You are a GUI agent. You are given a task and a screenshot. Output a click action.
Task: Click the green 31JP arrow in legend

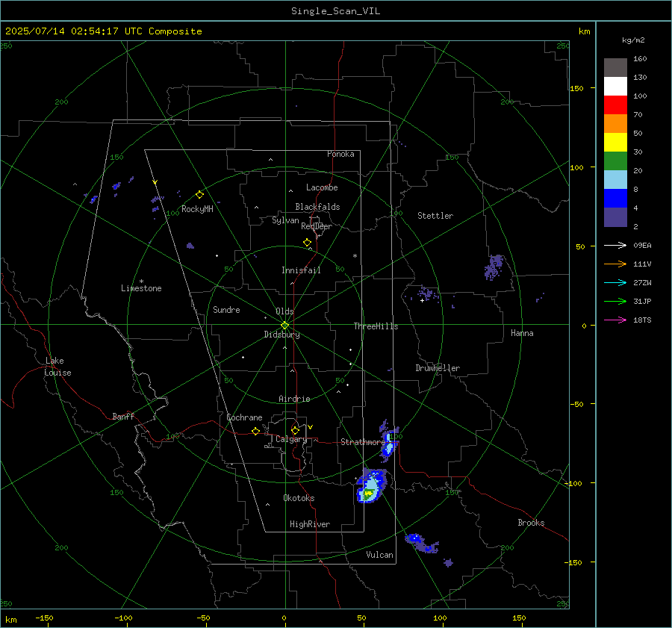[615, 302]
